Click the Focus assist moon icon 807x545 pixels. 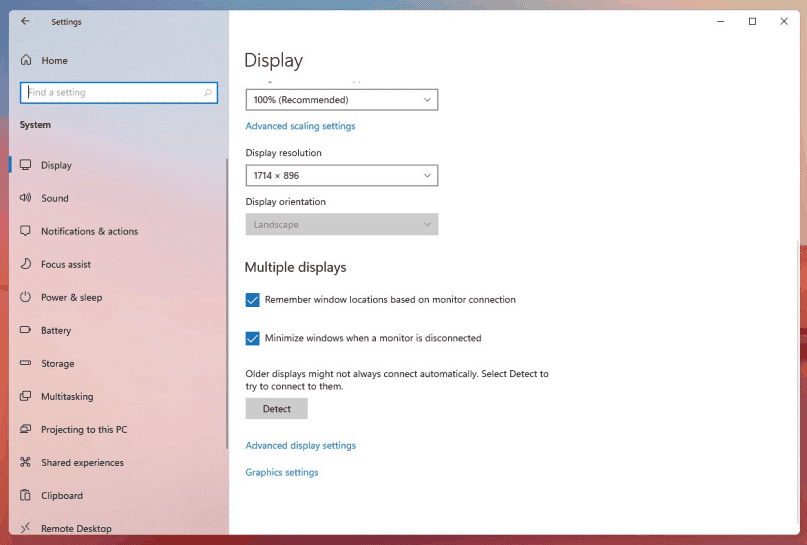coord(25,264)
